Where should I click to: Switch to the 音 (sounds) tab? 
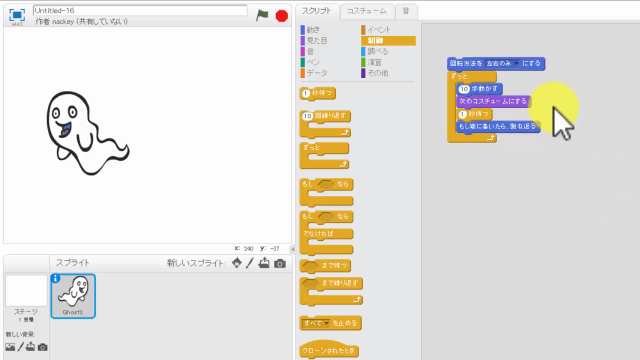tap(406, 11)
